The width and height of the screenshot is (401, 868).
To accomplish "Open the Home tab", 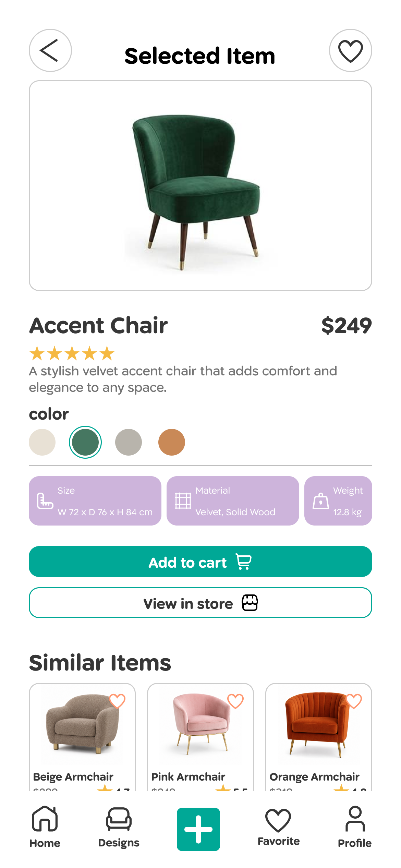I will click(45, 827).
